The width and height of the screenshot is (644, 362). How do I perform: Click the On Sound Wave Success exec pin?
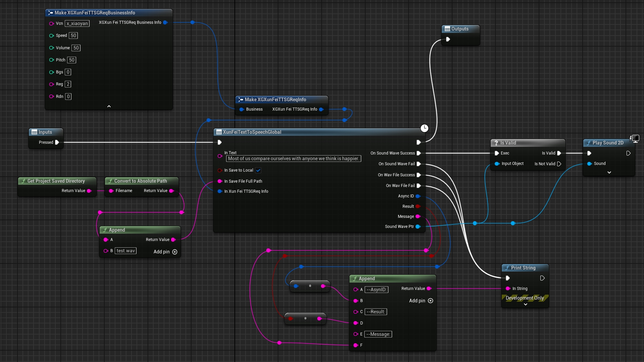(x=419, y=153)
